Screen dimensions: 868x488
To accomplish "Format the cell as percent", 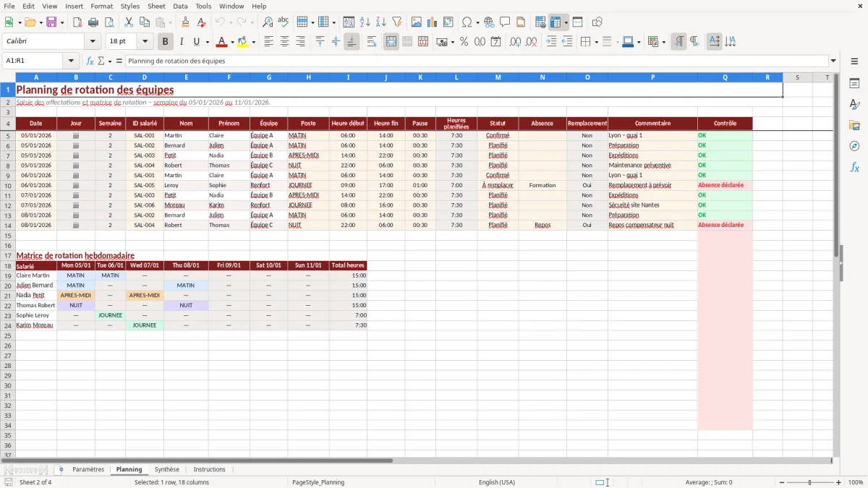I will [x=464, y=42].
